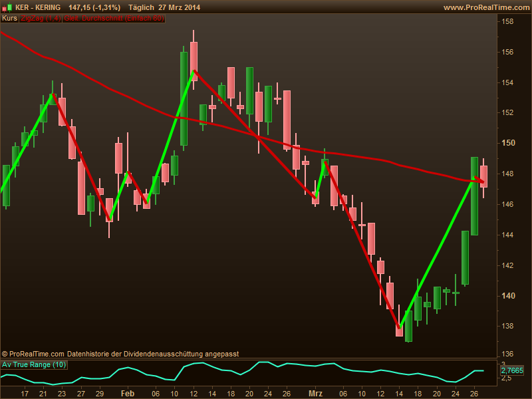Click price level 154 on the axis
Screen dimensions: 532x399
tap(507, 82)
